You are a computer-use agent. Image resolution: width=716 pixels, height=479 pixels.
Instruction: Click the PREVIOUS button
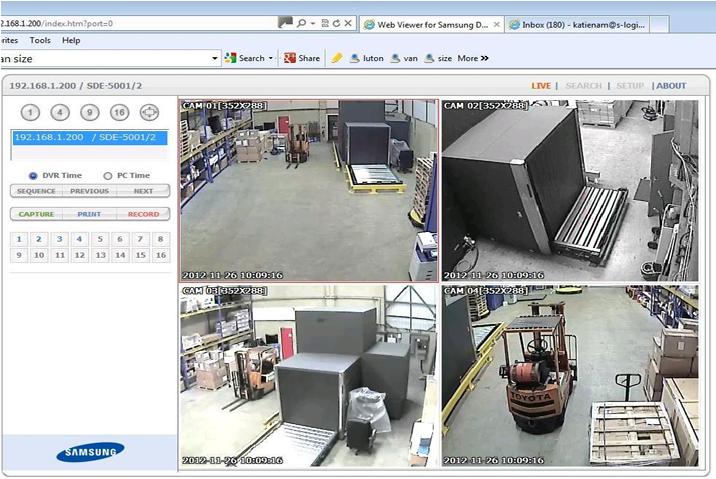[x=90, y=191]
